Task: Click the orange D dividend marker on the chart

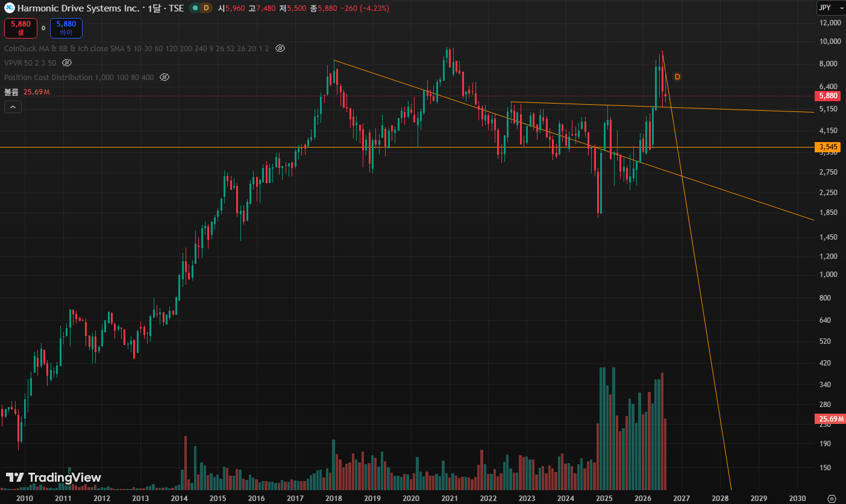Action: click(677, 76)
